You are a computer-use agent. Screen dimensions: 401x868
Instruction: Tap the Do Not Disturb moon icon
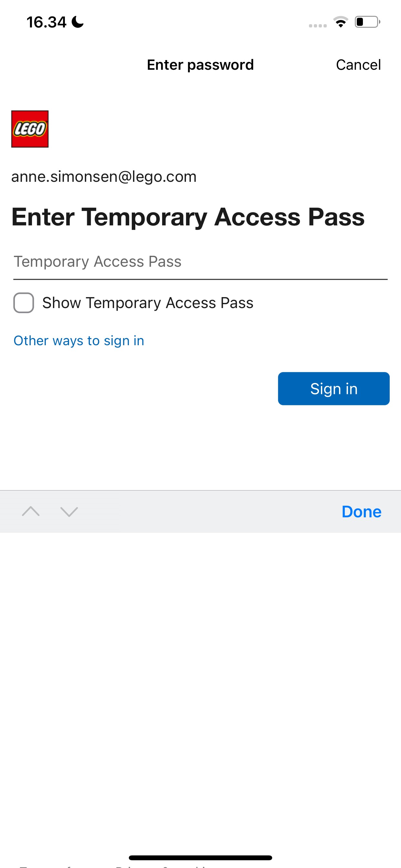click(77, 22)
